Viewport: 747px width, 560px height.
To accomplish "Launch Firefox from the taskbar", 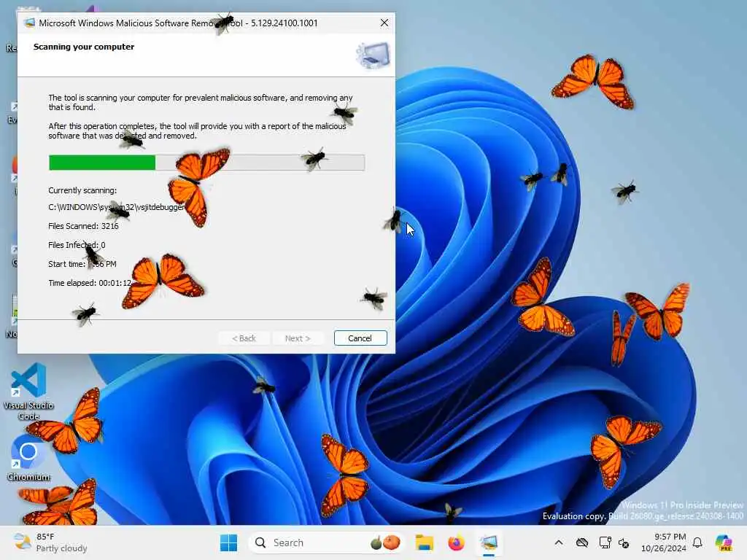I will click(x=456, y=542).
